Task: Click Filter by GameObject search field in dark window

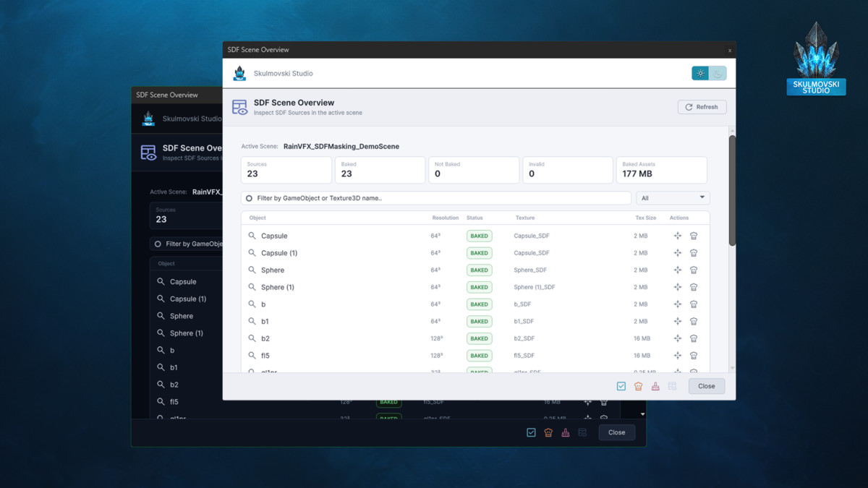Action: 187,244
